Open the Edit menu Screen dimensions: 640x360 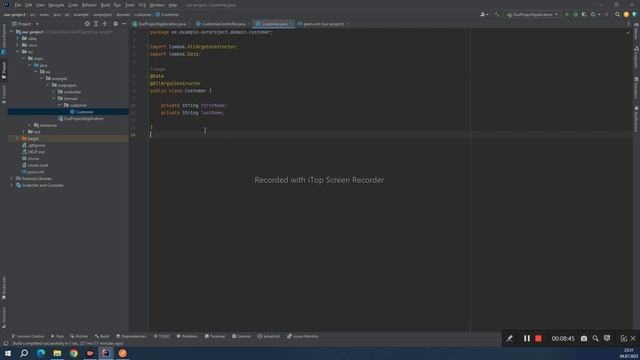[x=28, y=5]
